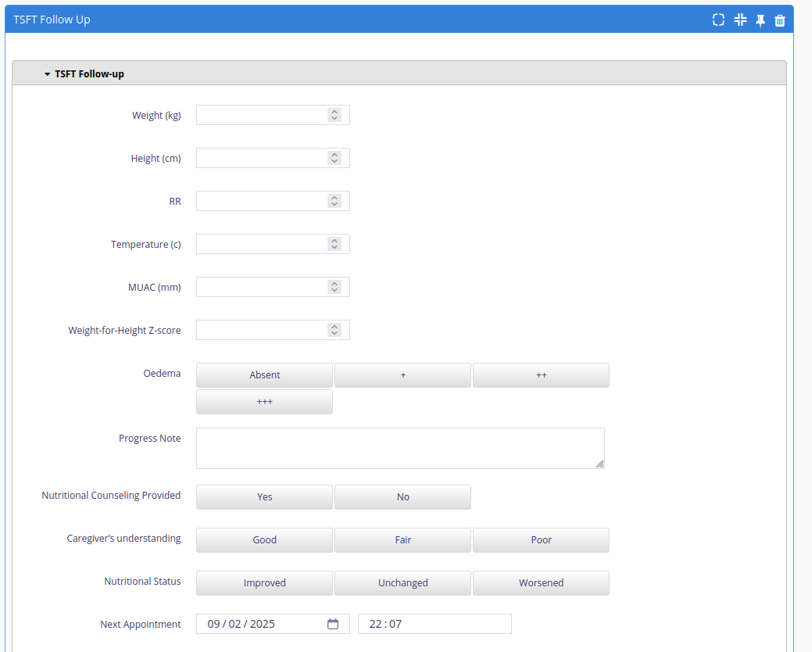The height and width of the screenshot is (652, 812).
Task: Select +++ option for Oedema
Action: [x=265, y=402]
